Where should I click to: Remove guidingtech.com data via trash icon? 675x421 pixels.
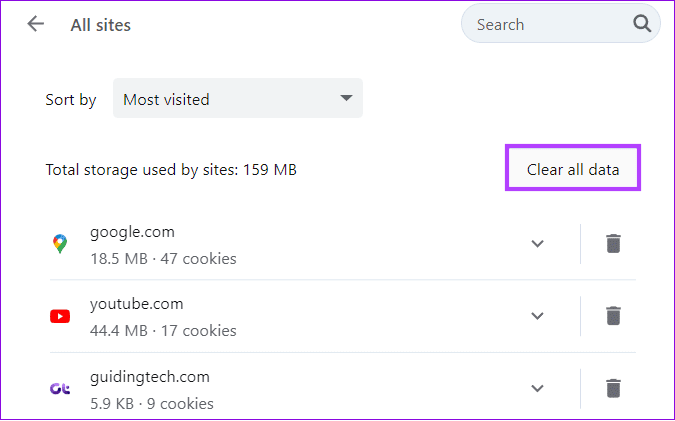tap(613, 388)
